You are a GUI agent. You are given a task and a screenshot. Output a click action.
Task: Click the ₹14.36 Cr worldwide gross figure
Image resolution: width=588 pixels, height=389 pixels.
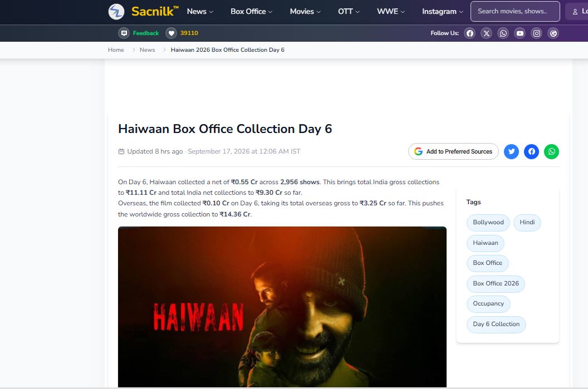coord(235,214)
